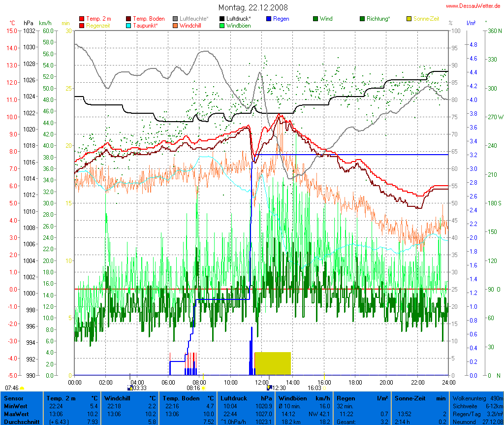Click the sun icon next to 07:46
504x425 pixels.
coord(22,389)
